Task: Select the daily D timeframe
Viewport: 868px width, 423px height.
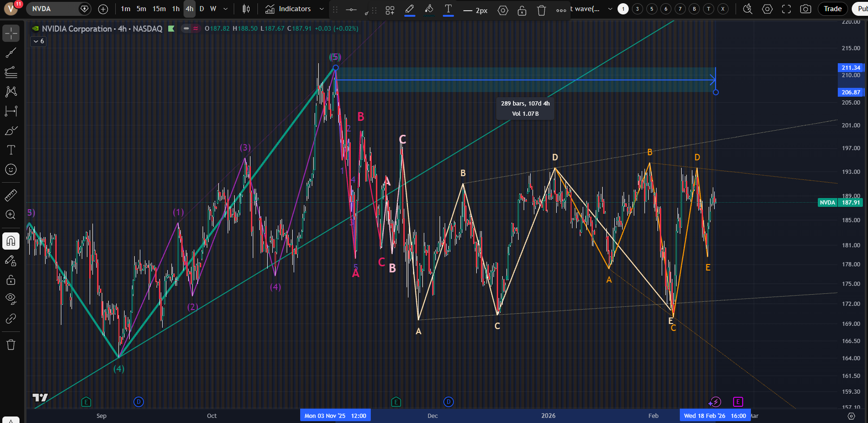Action: pyautogui.click(x=202, y=9)
